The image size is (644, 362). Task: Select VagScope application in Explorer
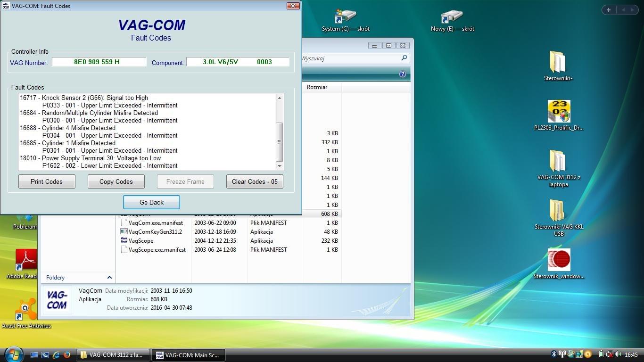click(x=137, y=240)
